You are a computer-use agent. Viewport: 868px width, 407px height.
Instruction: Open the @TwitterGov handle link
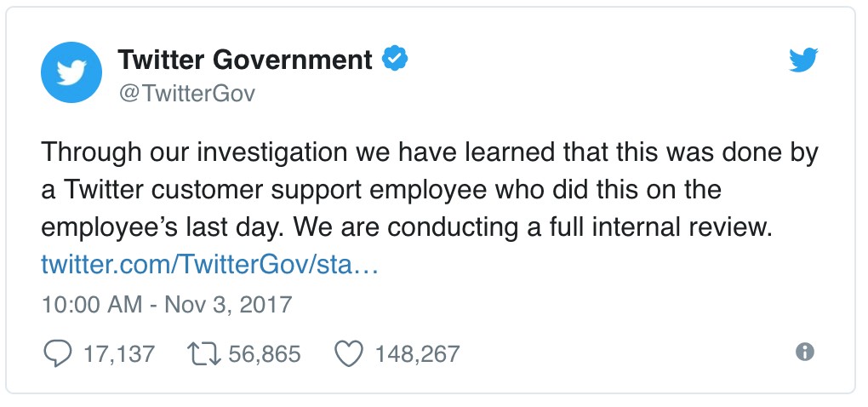pyautogui.click(x=186, y=93)
